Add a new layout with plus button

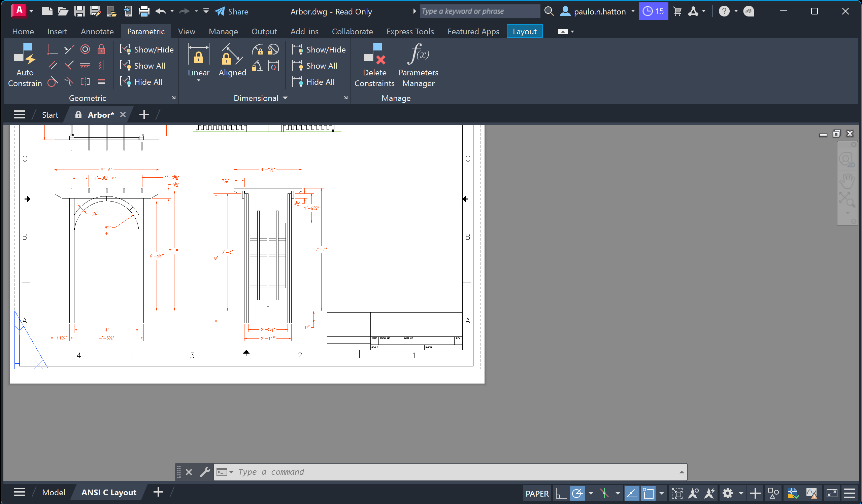tap(158, 492)
